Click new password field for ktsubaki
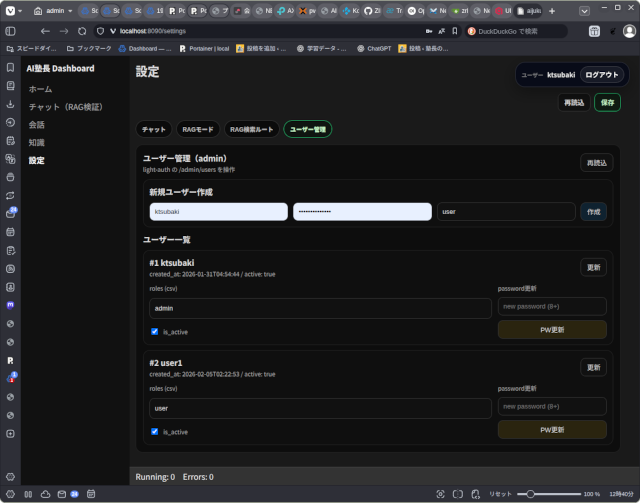The image size is (640, 503). [551, 307]
